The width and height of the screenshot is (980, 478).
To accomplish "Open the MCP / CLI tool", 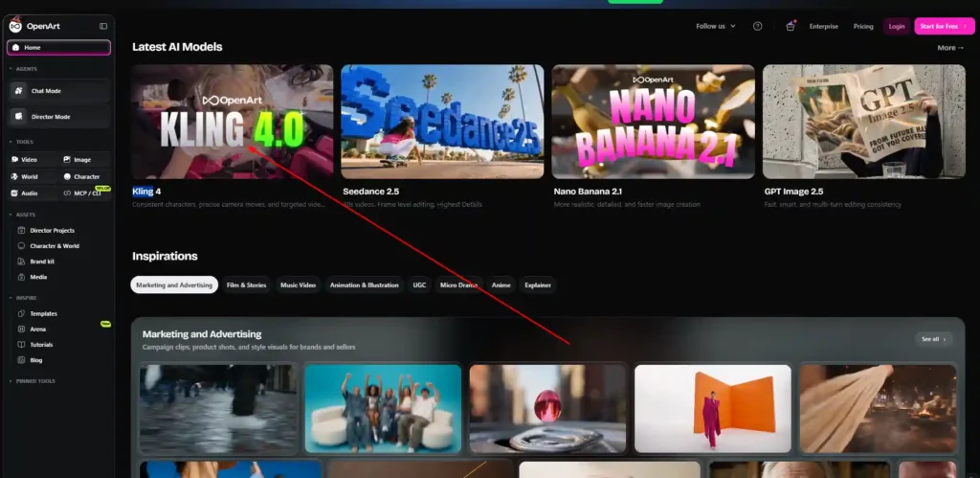I will (x=85, y=193).
